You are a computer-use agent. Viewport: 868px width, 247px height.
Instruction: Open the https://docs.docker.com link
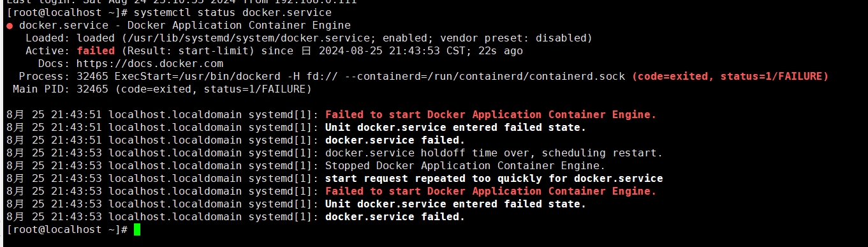150,64
